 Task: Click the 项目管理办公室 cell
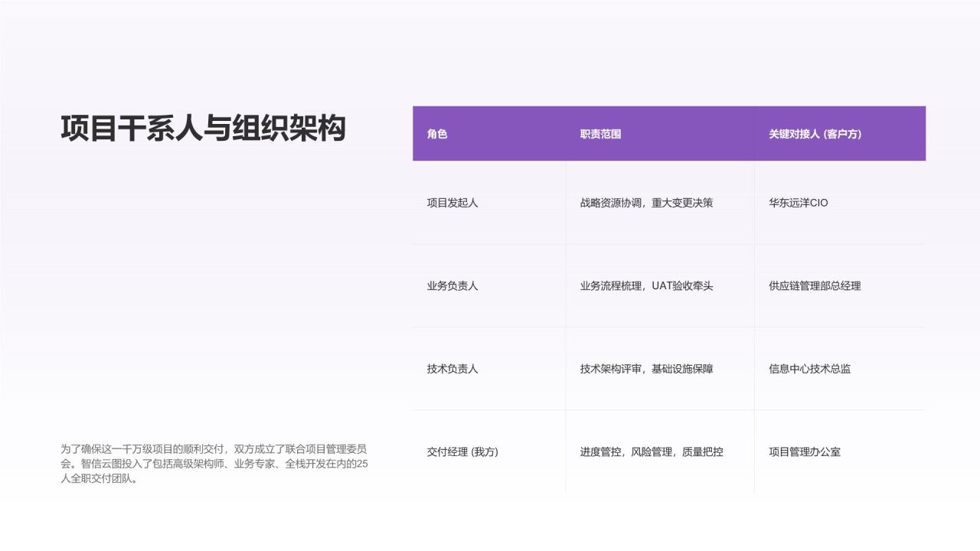click(840, 452)
